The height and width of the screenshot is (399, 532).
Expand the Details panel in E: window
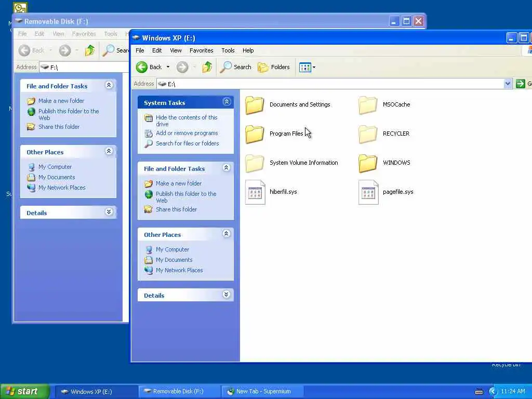tap(227, 294)
